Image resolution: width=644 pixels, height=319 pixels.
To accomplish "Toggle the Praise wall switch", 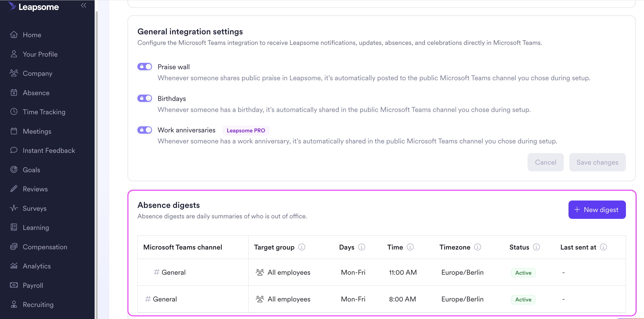I will click(145, 67).
